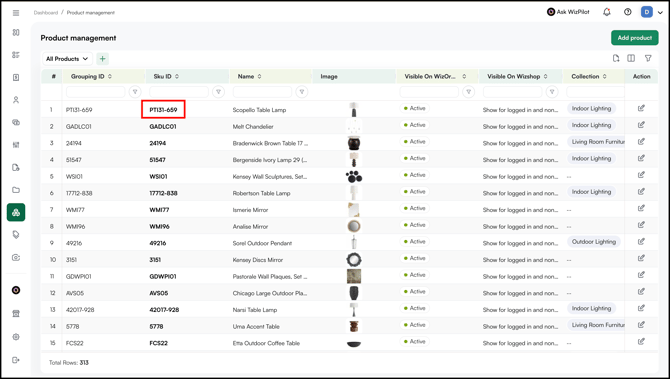Viewport: 670px width, 379px height.
Task: Click the Pastorale Wall Plaques thumbnail
Action: tap(354, 276)
